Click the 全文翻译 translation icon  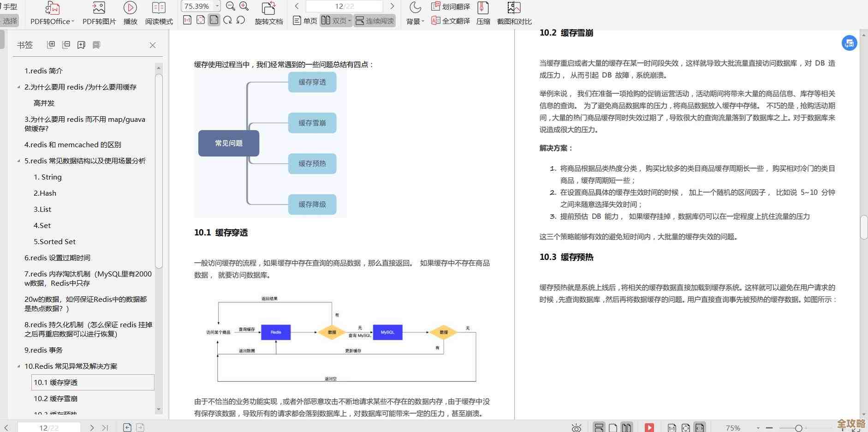point(452,20)
